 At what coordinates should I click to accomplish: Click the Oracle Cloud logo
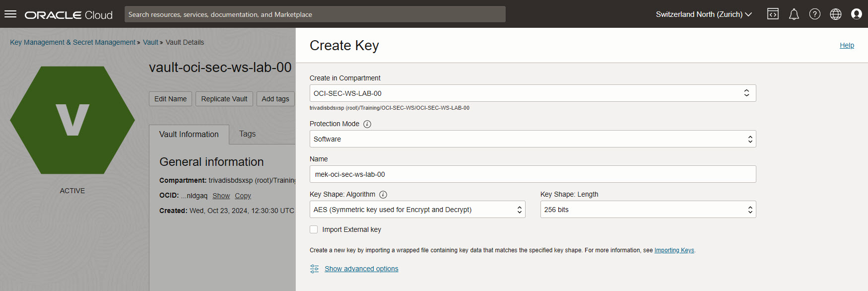click(x=68, y=15)
